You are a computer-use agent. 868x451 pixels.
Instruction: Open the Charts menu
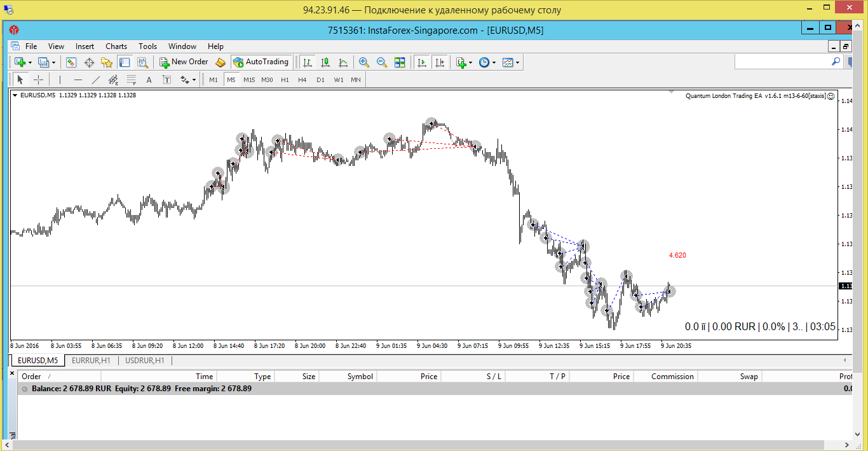(116, 46)
